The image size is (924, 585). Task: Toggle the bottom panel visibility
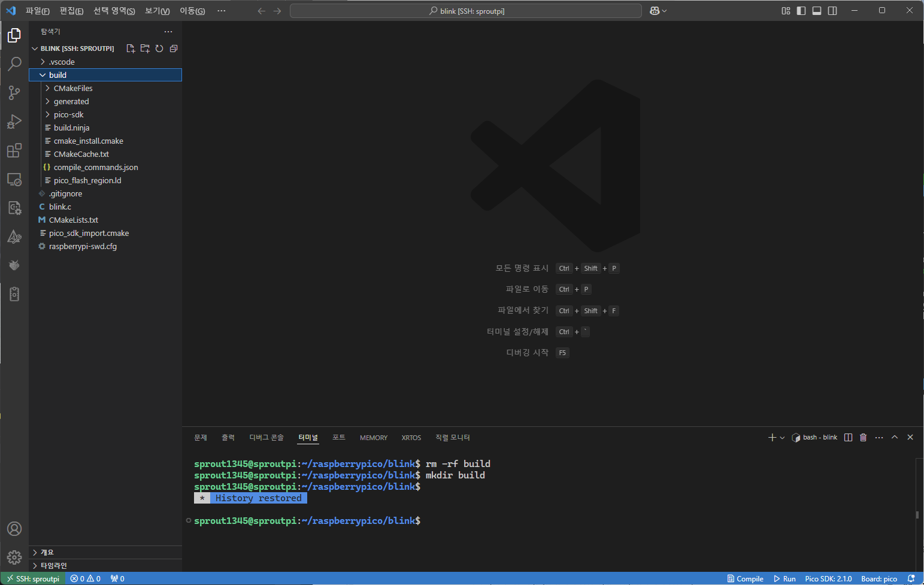coord(817,11)
